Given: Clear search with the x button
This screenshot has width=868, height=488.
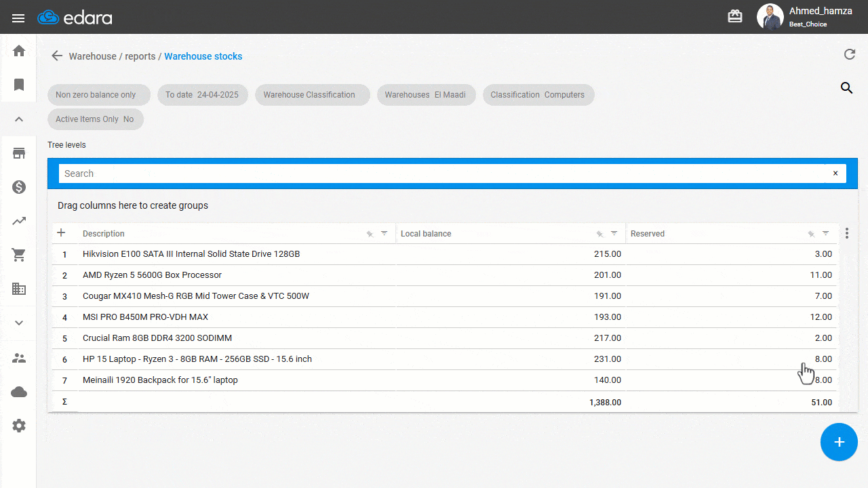Looking at the screenshot, I should tap(835, 174).
